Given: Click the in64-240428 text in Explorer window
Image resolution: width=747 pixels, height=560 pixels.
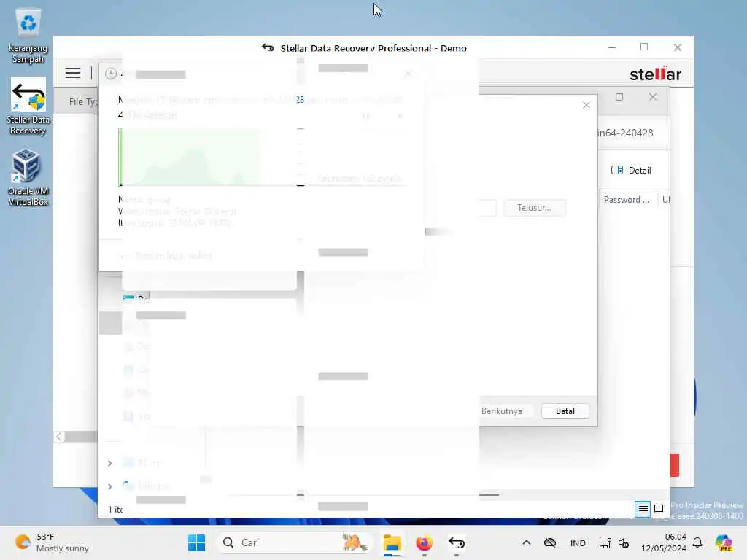Looking at the screenshot, I should click(x=625, y=133).
